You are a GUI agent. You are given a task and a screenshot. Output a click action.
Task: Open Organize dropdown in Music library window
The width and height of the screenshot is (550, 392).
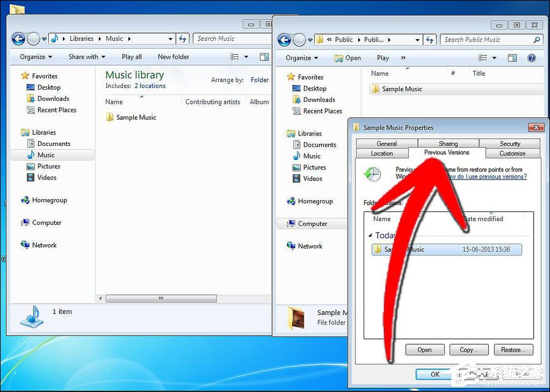pos(36,57)
